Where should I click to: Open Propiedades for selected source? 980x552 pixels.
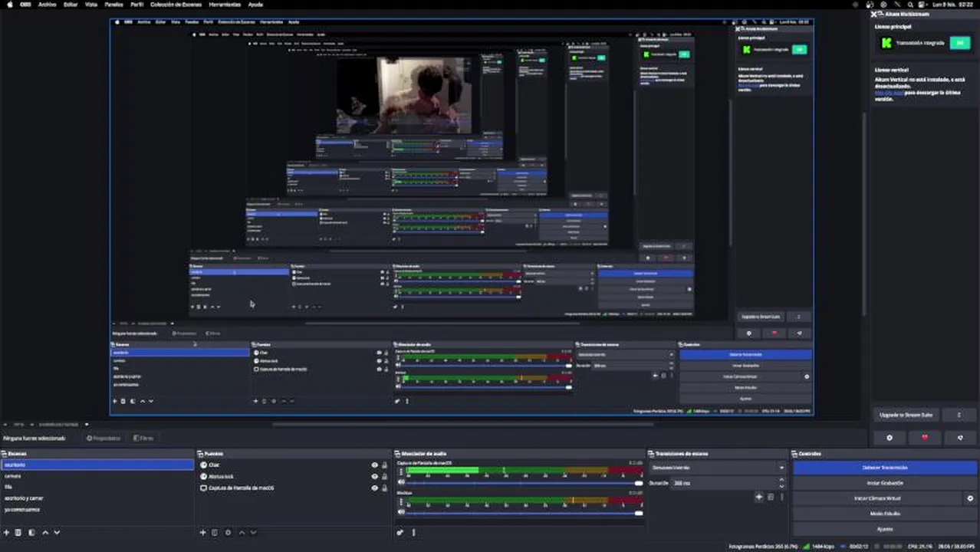click(x=104, y=439)
